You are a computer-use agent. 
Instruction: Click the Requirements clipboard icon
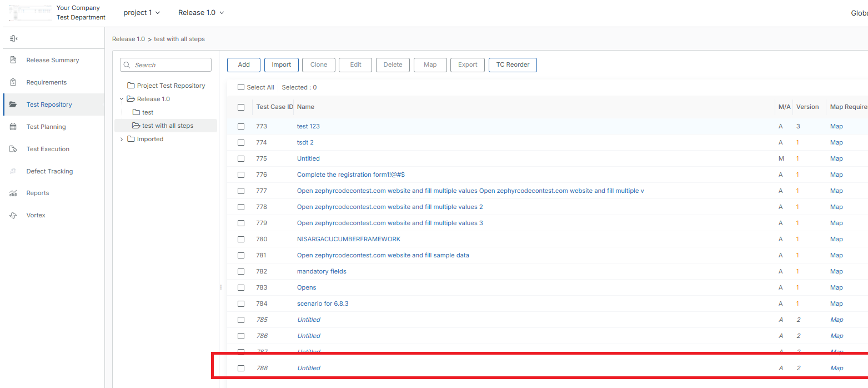pos(13,82)
